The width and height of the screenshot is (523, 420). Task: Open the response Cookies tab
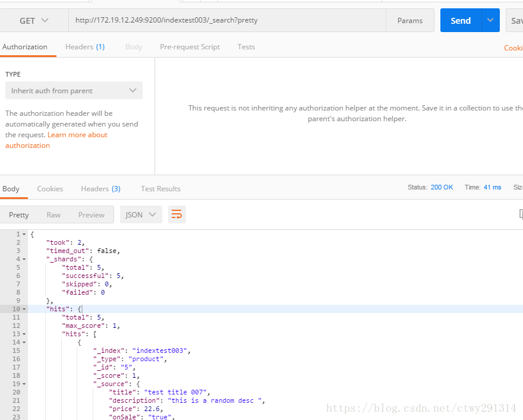pos(50,189)
